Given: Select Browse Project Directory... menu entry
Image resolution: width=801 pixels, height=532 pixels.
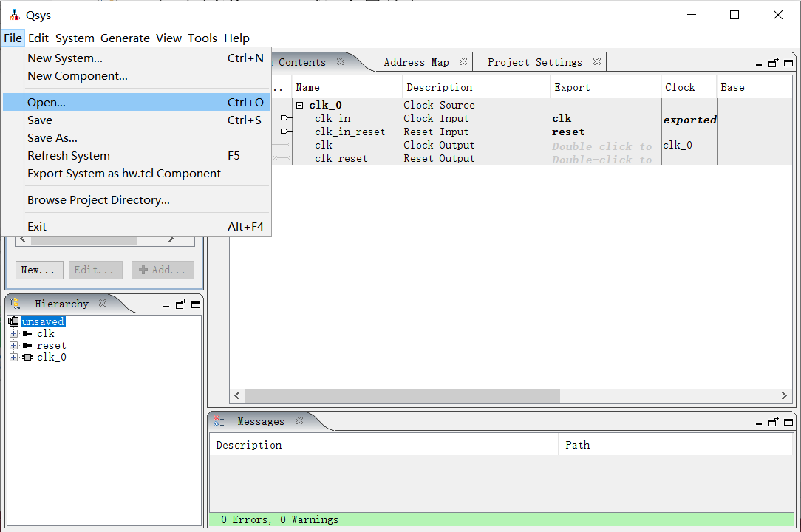Looking at the screenshot, I should pos(98,200).
